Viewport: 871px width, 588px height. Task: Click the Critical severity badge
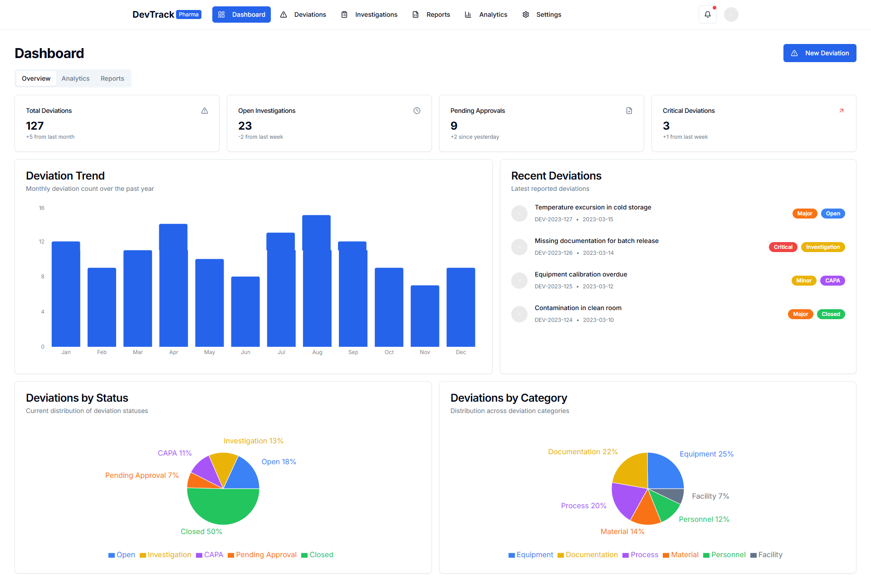coord(783,247)
